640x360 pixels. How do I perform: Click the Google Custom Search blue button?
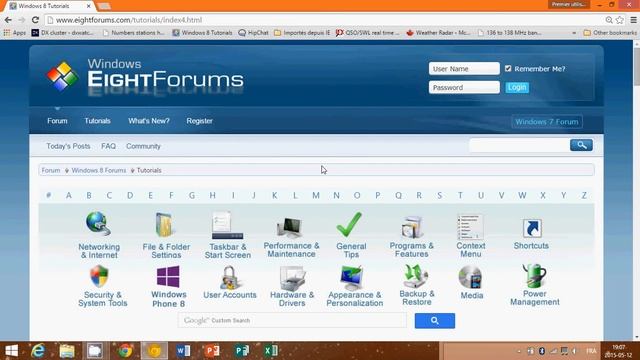[x=435, y=320]
